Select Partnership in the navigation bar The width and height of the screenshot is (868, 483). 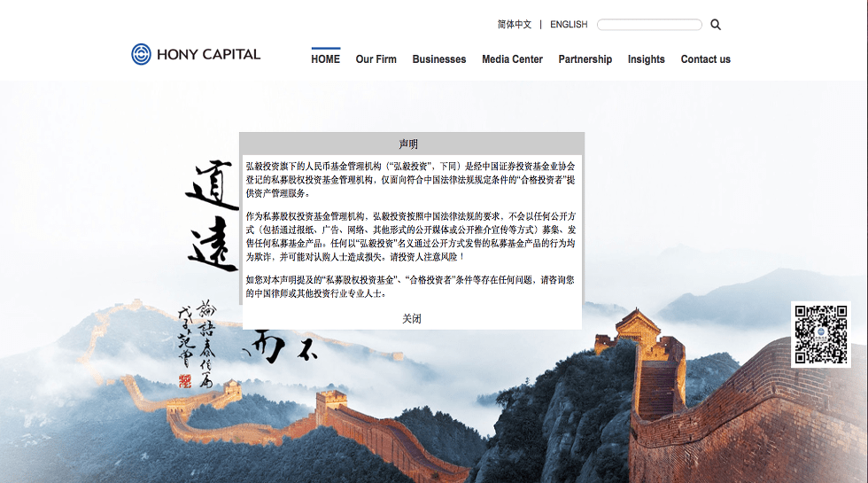pyautogui.click(x=585, y=59)
